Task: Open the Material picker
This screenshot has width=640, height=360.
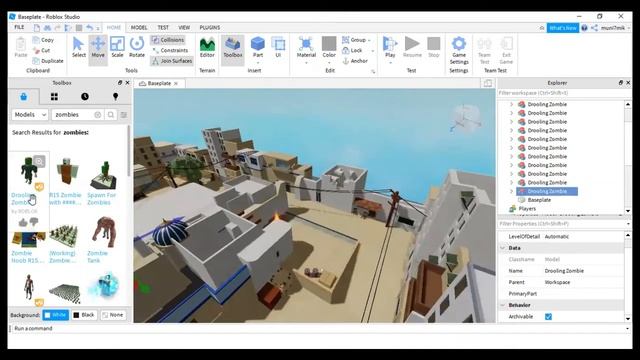Action: tap(306, 47)
